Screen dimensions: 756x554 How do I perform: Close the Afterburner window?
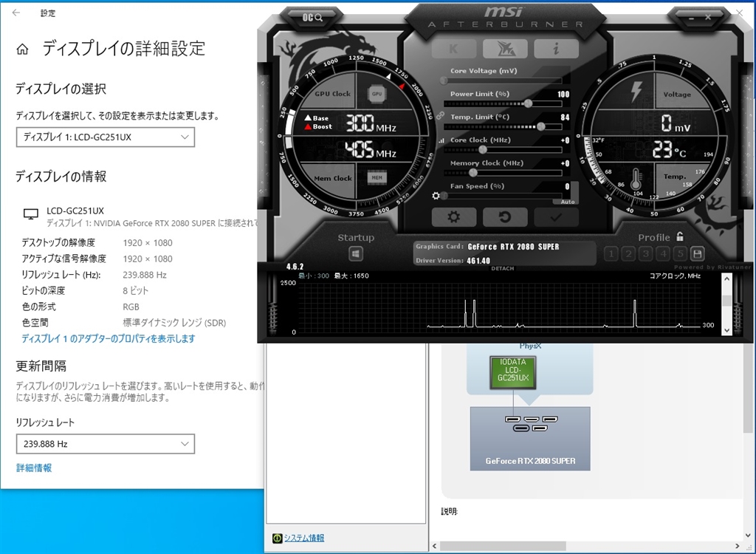(x=708, y=18)
